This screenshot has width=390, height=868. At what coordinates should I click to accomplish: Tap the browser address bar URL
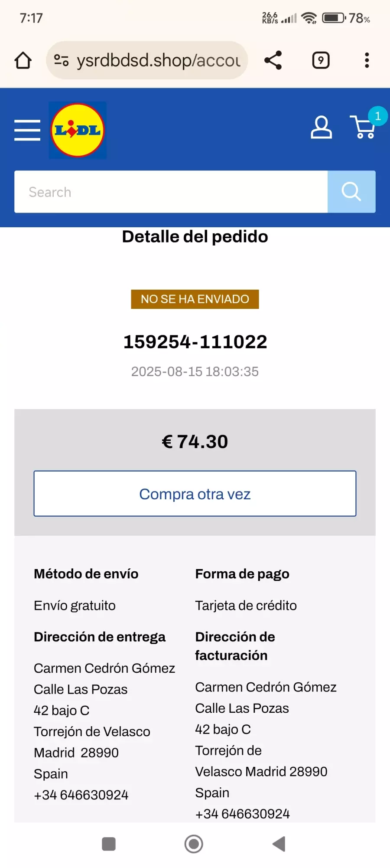pos(158,60)
